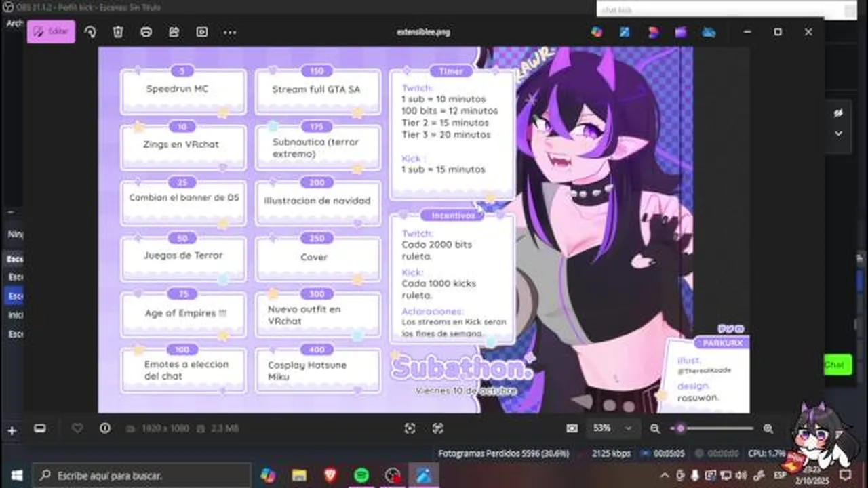Screen dimensions: 868x488
Task: Open File Explorer from the taskbar
Action: (299, 475)
